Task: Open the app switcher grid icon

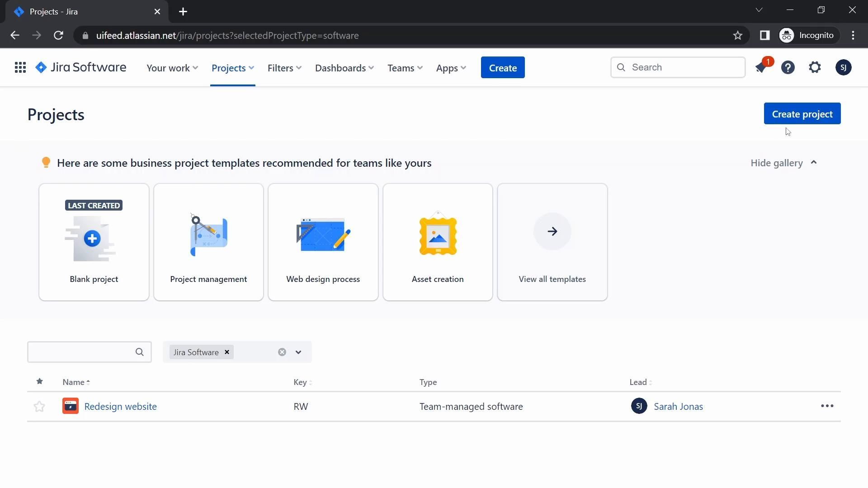Action: 20,68
